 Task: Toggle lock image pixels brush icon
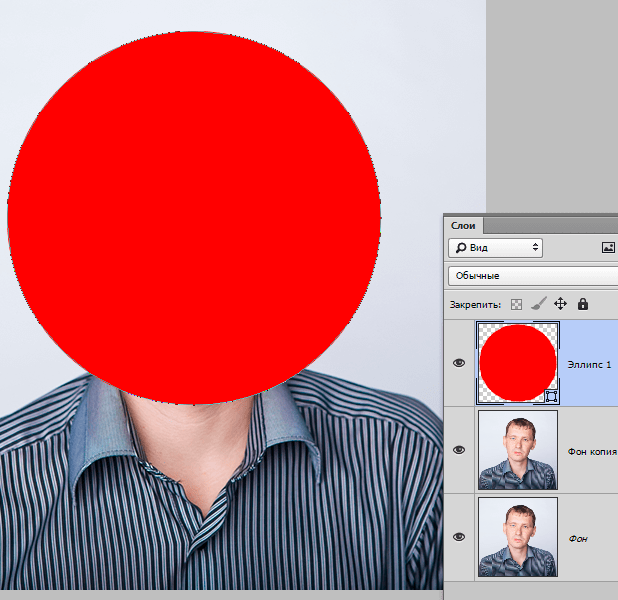[x=538, y=304]
